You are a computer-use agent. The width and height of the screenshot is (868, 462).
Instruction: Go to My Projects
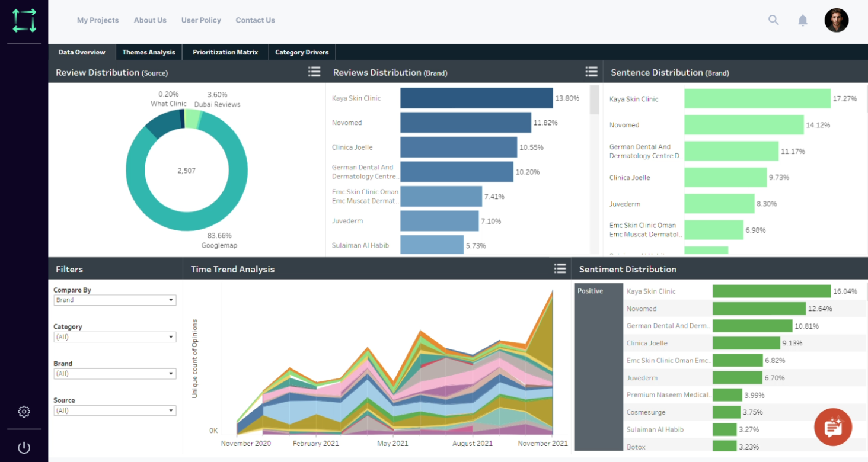[x=98, y=20]
